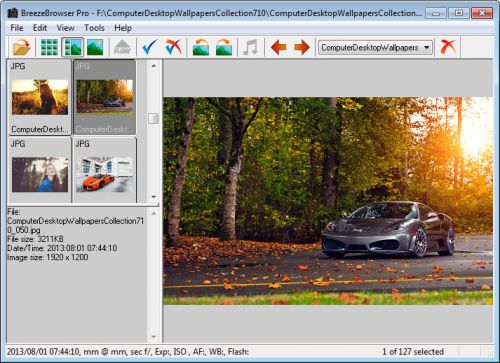Click the main preview image of the car
Screen dimensions: 500x363
pyautogui.click(x=328, y=201)
